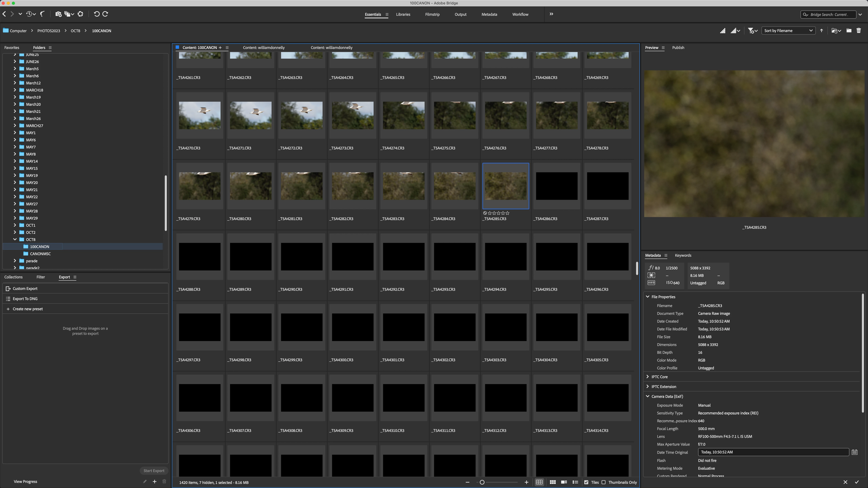Rotate 90 degrees clockwise

click(x=105, y=14)
